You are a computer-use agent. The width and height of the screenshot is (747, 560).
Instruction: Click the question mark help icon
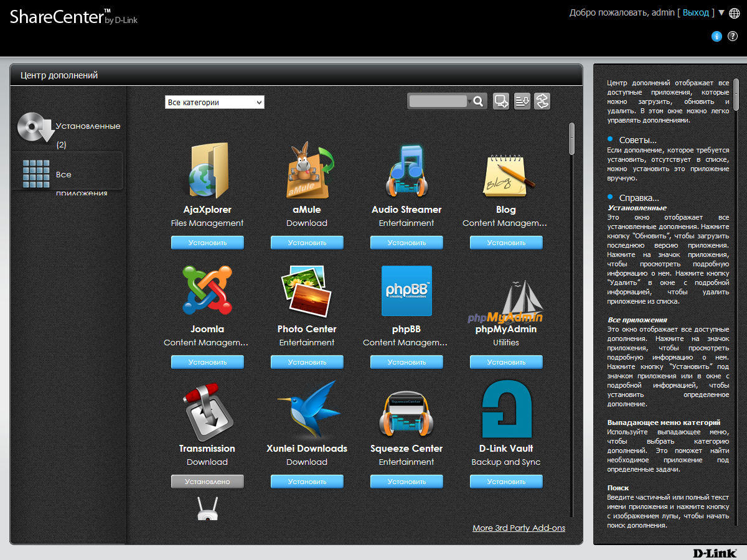(x=732, y=37)
